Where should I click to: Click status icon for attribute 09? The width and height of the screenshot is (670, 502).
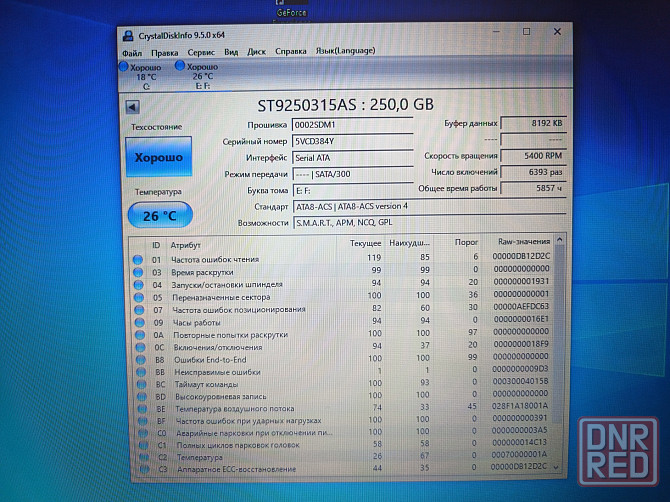tap(140, 323)
